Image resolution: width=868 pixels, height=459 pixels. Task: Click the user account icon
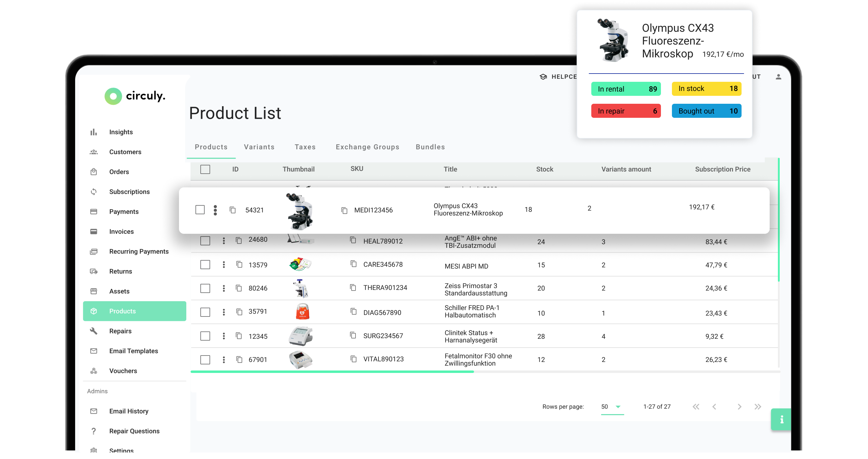coord(779,77)
